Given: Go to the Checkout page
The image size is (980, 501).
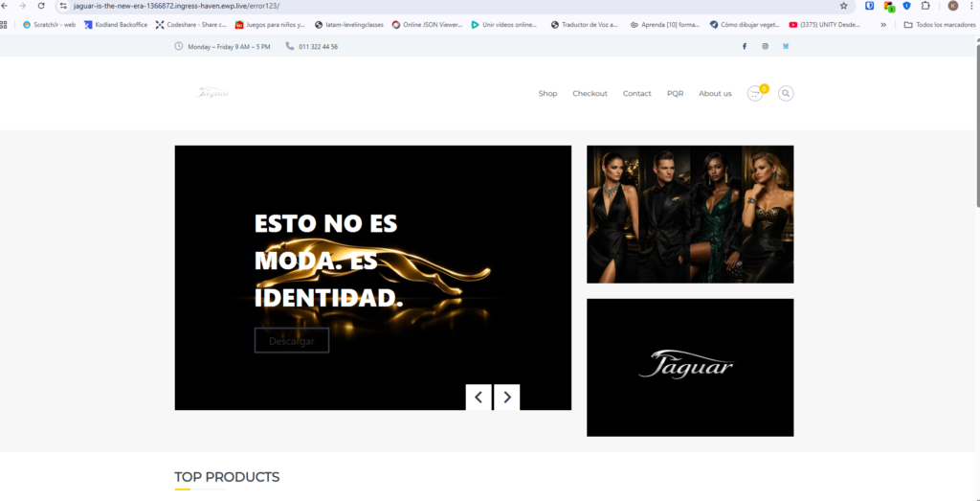Looking at the screenshot, I should click(590, 94).
